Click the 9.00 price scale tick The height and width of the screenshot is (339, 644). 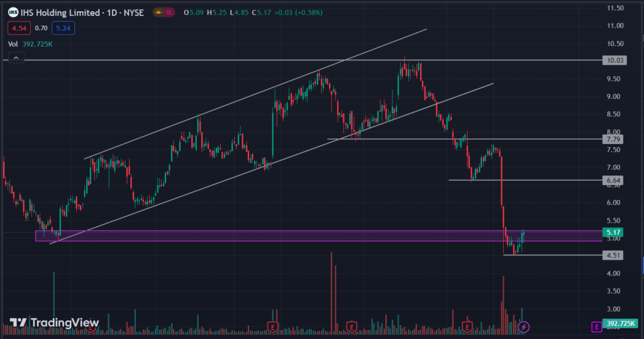[x=613, y=97]
